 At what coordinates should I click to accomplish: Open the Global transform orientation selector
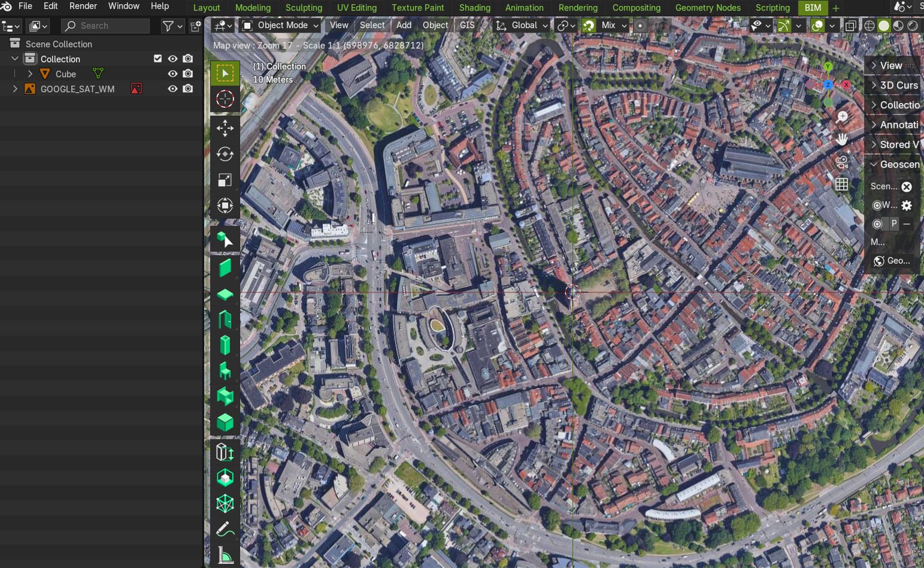pyautogui.click(x=522, y=25)
